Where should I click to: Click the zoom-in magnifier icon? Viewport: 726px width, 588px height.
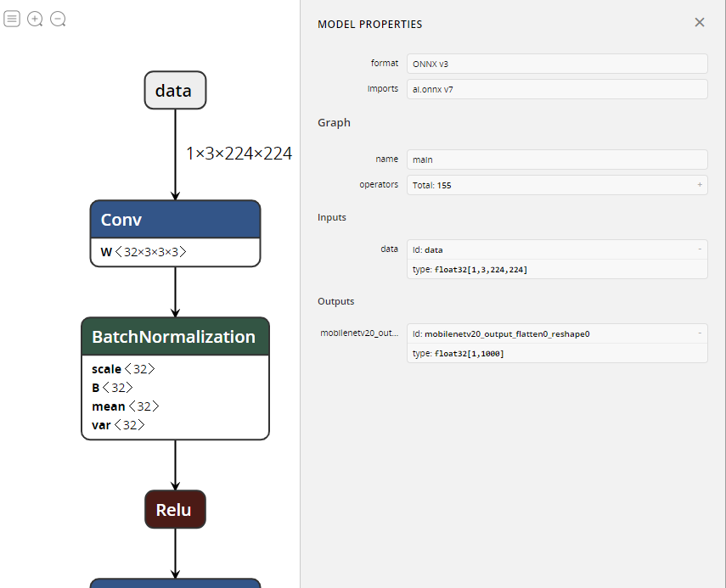[x=35, y=18]
